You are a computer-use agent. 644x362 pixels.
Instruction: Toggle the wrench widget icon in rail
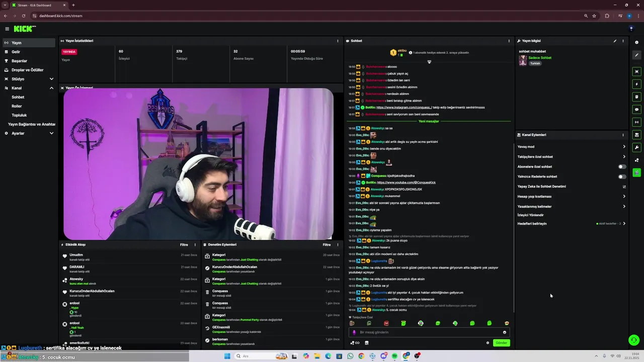[x=636, y=147]
